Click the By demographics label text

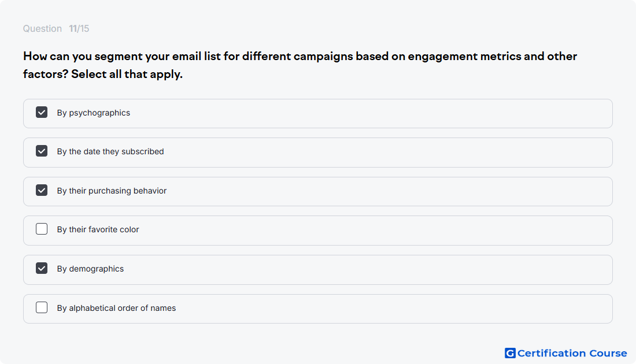(x=90, y=269)
